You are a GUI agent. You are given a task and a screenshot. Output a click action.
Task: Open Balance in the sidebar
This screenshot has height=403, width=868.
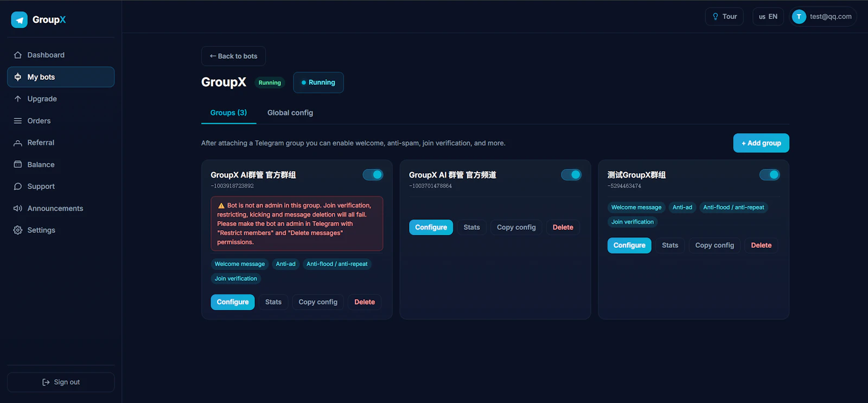click(x=61, y=165)
